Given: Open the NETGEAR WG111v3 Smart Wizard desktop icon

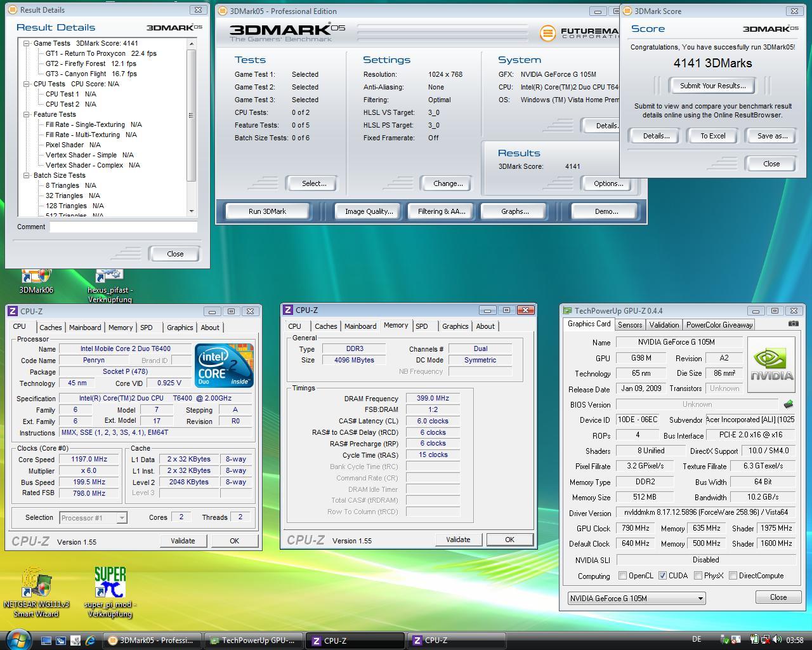Looking at the screenshot, I should point(36,592).
